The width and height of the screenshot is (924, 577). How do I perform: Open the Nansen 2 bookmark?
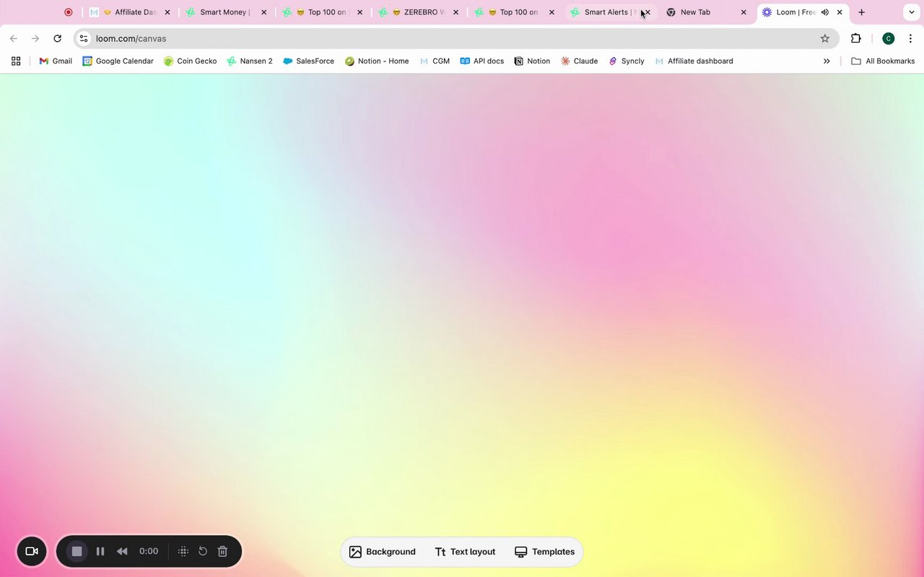tap(250, 61)
